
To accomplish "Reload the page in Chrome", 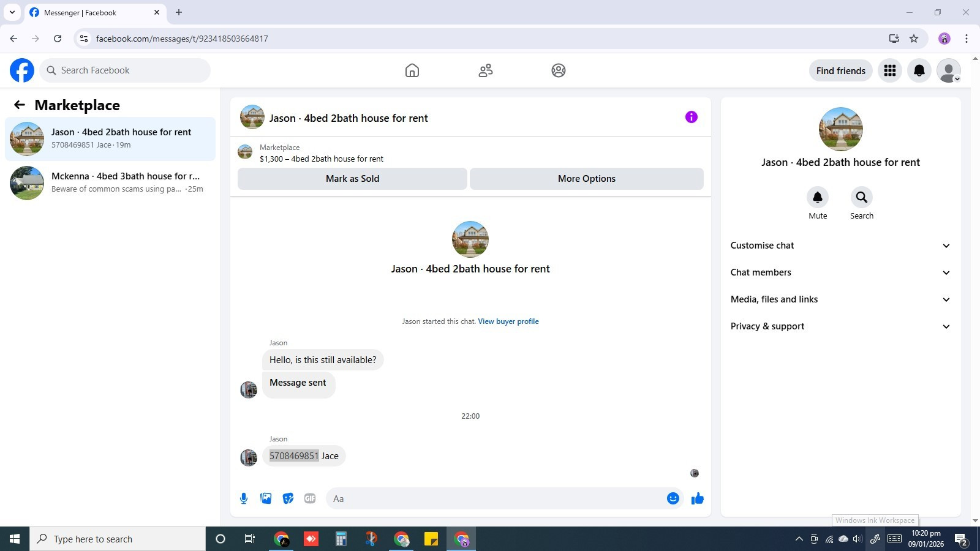I will pyautogui.click(x=58, y=39).
